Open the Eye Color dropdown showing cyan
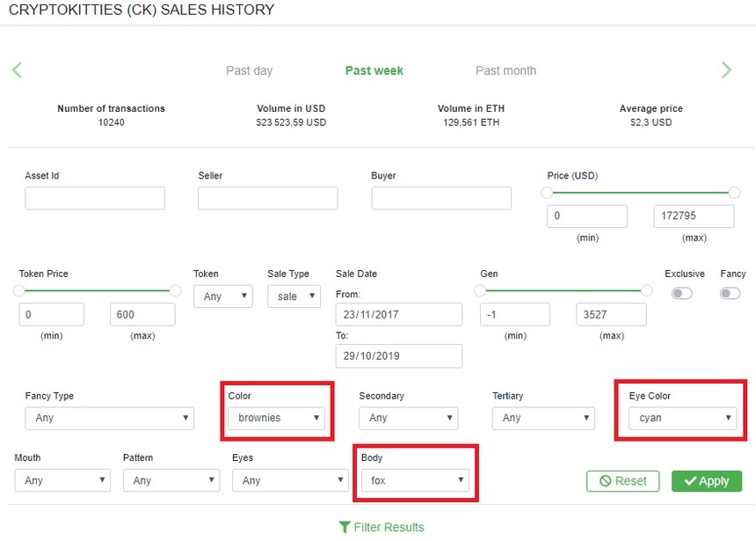The image size is (756, 541). point(682,418)
